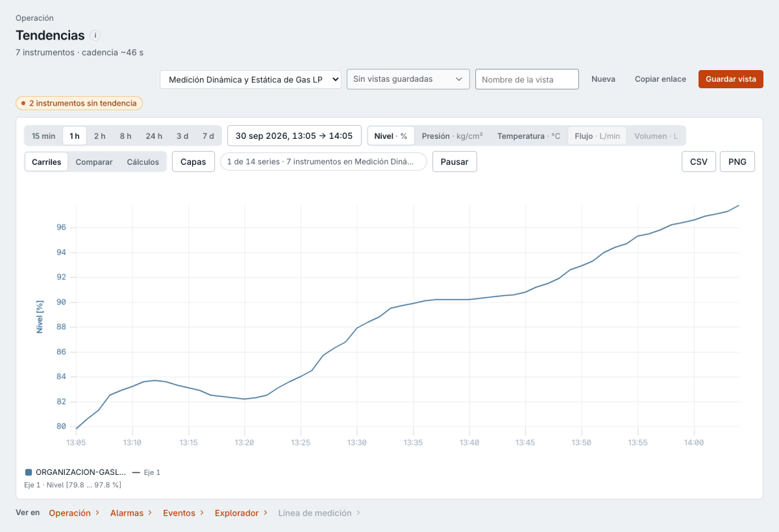Select the Flujo L/min variable tab
779x532 pixels.
tap(597, 136)
